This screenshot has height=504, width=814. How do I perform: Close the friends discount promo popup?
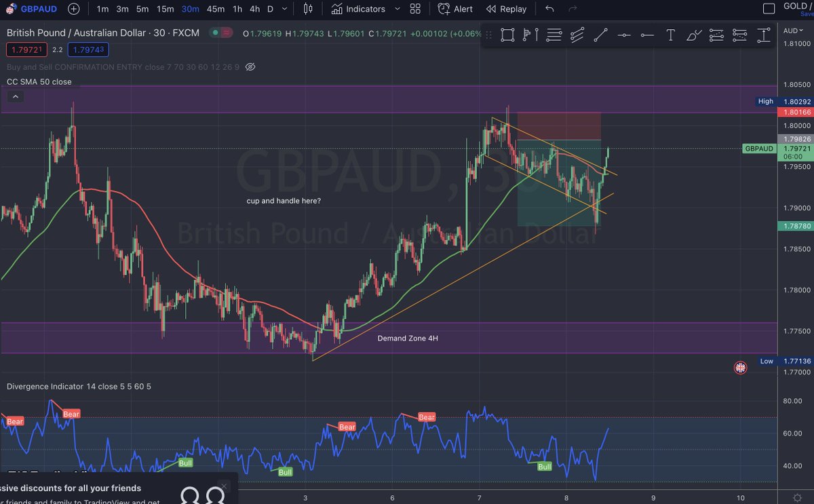224,486
